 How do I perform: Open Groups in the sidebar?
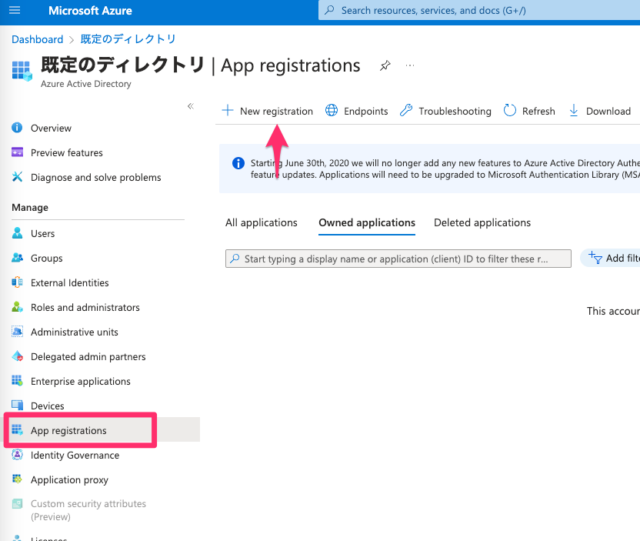click(47, 258)
